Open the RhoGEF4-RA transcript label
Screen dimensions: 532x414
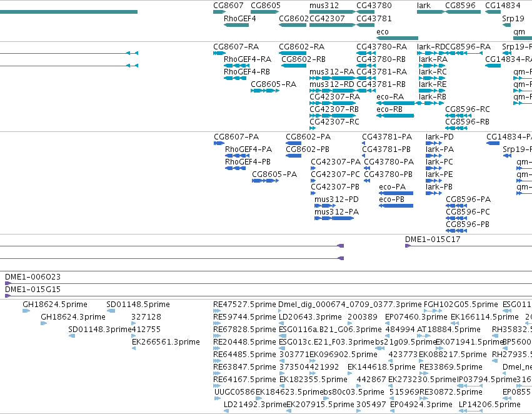point(248,59)
